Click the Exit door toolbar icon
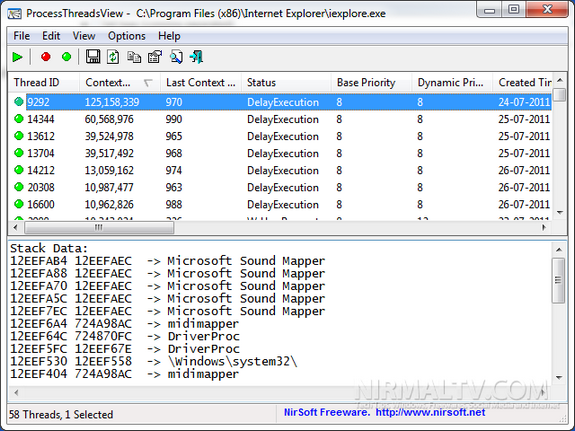This screenshot has height=431, width=575. pyautogui.click(x=197, y=57)
